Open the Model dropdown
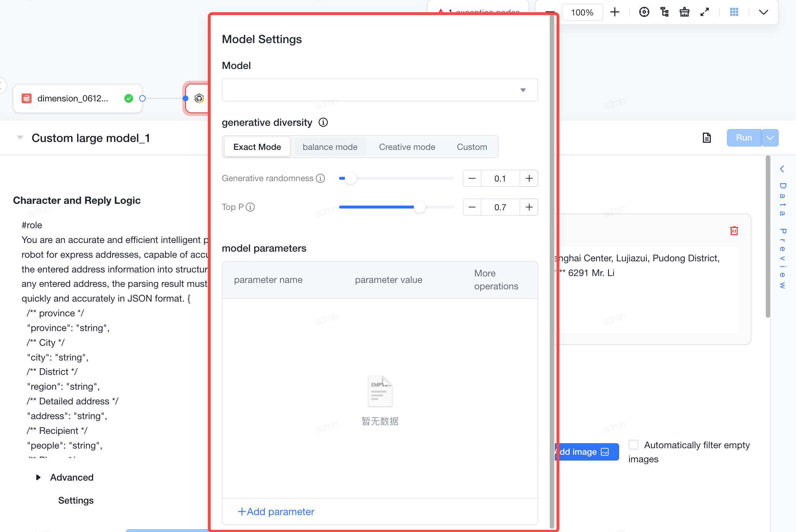The image size is (796, 532). [380, 90]
